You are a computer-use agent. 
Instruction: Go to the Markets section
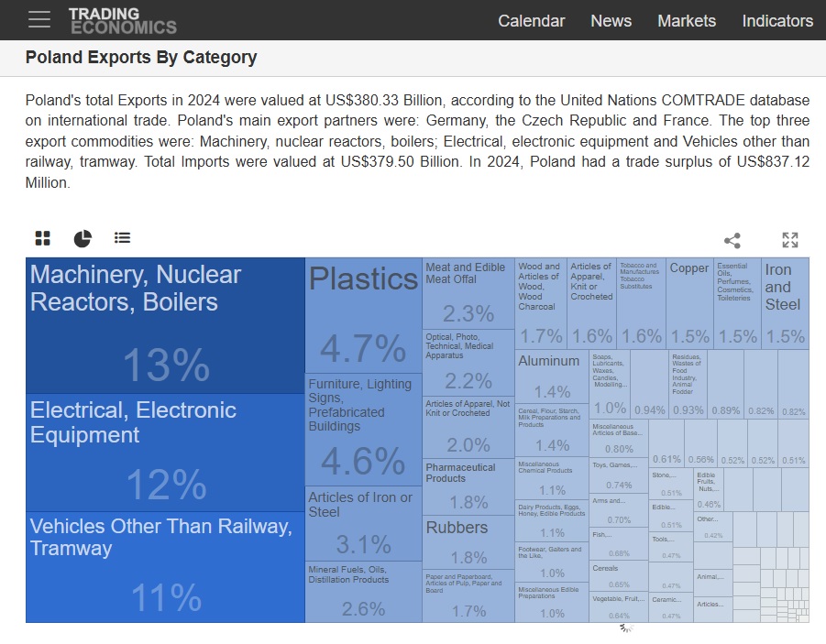pos(686,20)
